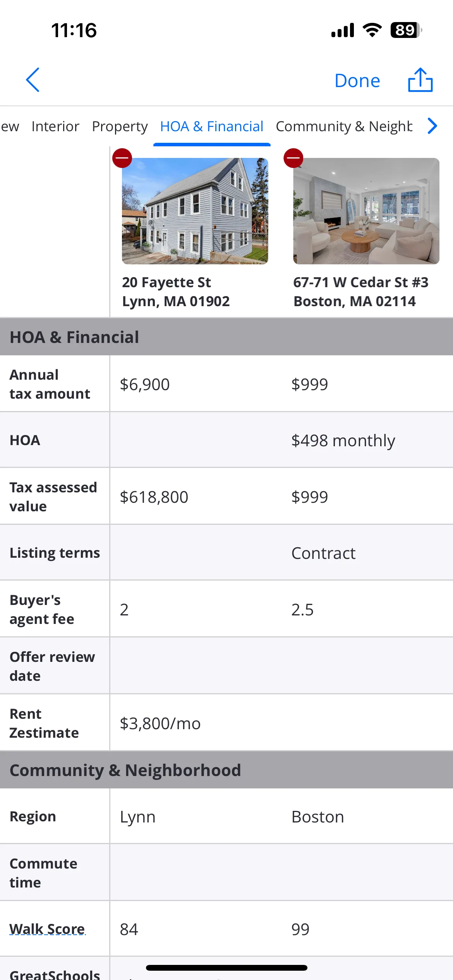Tap the back arrow icon
Screen dimensions: 453x980
(x=33, y=80)
